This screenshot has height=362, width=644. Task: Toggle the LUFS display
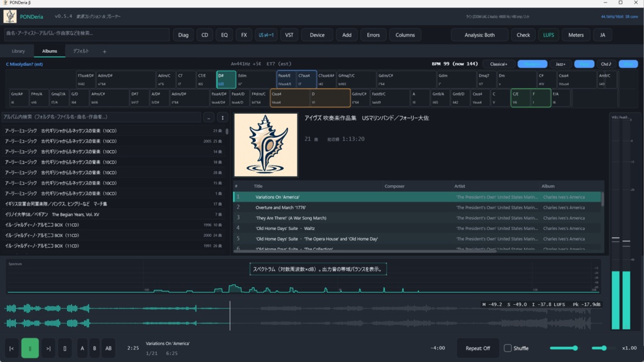[548, 35]
